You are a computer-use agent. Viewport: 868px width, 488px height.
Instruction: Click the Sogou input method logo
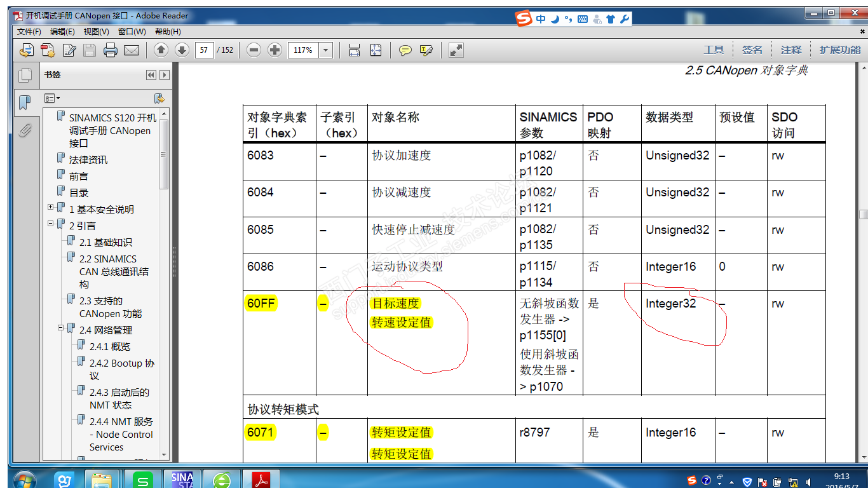(524, 19)
